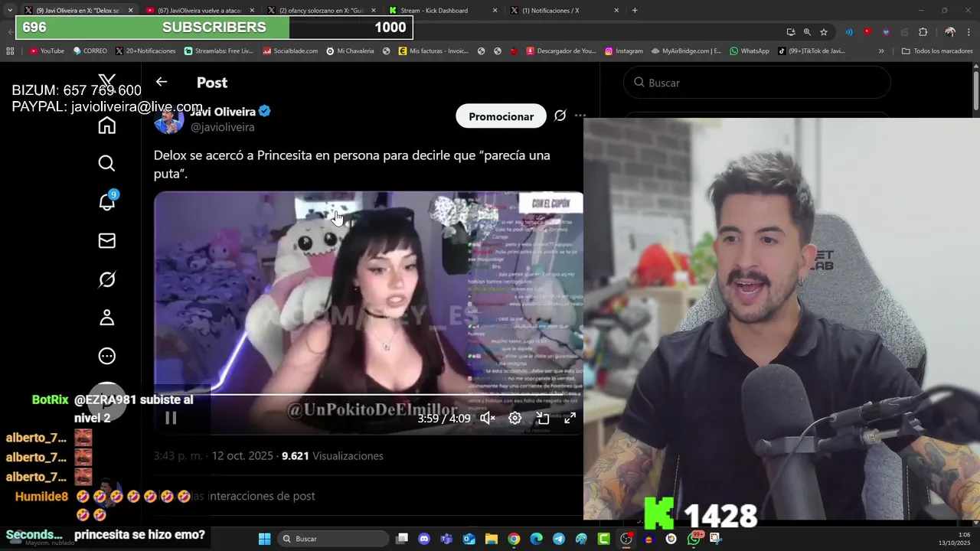Screen dimensions: 980x551
Task: Open the tab search dropdown arrow
Action: click(x=9, y=11)
